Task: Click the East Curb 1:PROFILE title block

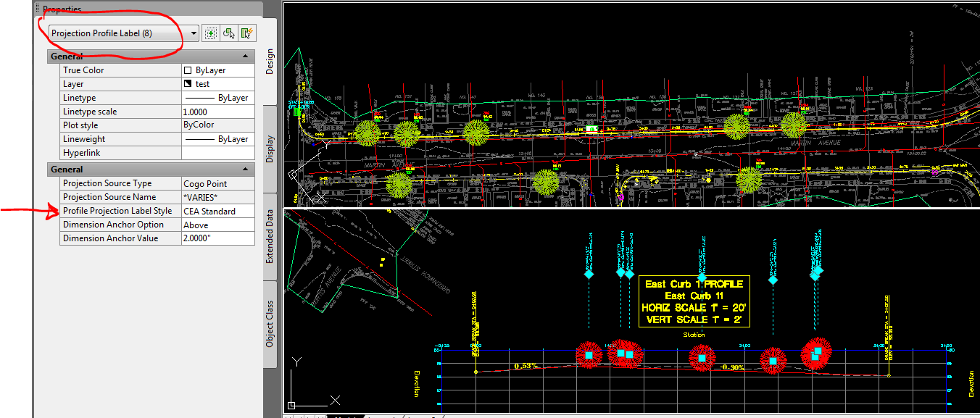Action: coord(694,302)
